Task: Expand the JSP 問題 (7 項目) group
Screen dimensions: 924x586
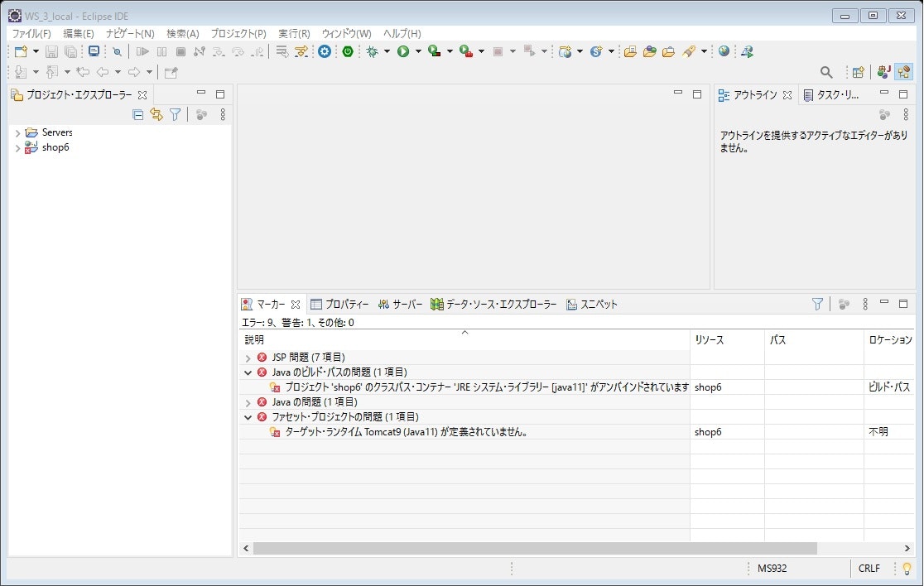Action: pyautogui.click(x=248, y=358)
